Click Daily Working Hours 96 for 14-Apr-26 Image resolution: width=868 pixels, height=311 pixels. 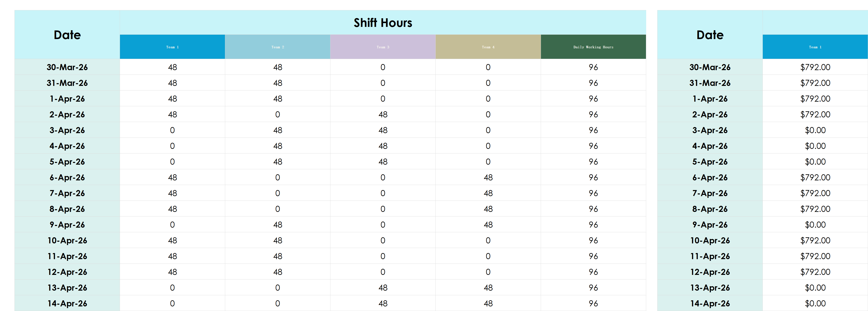(593, 304)
